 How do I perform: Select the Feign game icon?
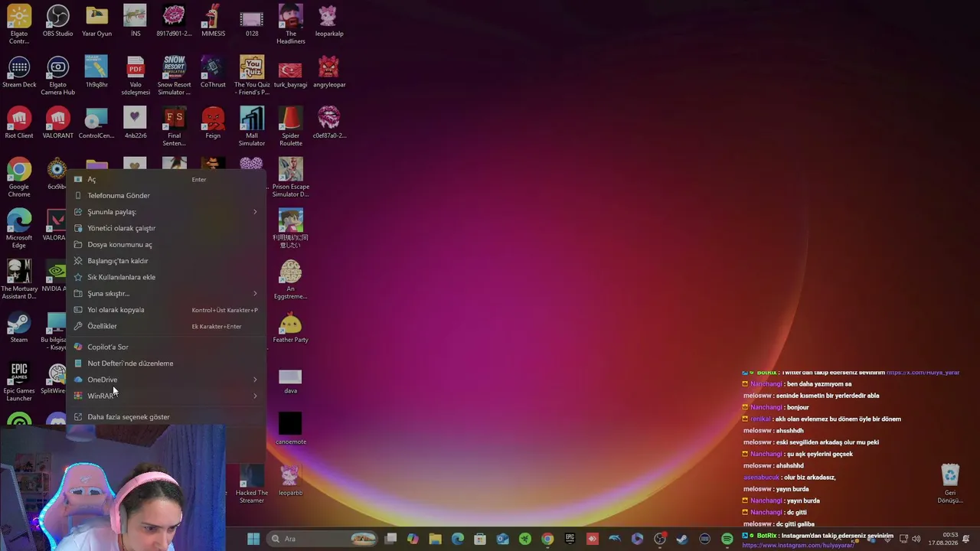tap(213, 122)
